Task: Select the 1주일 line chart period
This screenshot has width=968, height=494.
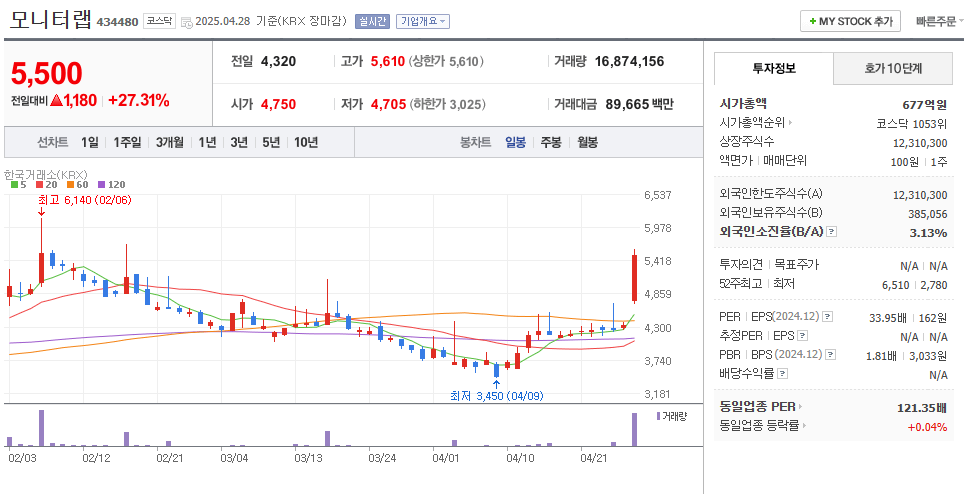Action: (127, 142)
